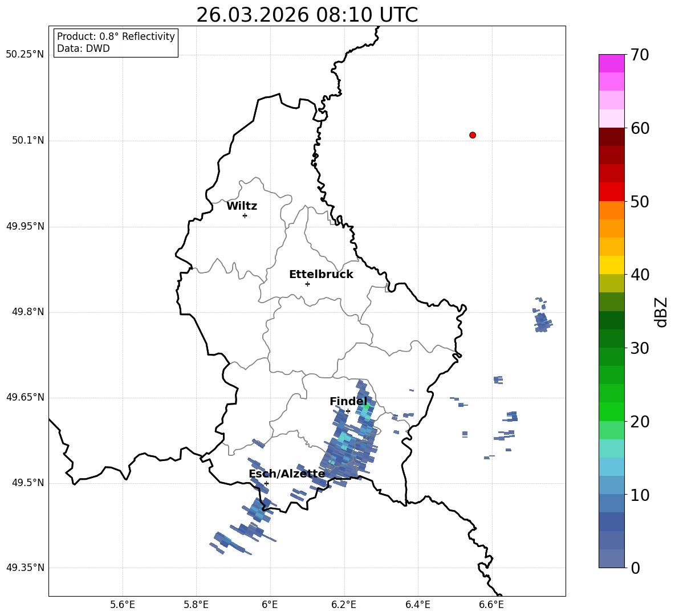Click the 6.4°E longitude label
675x616 pixels.
point(417,605)
